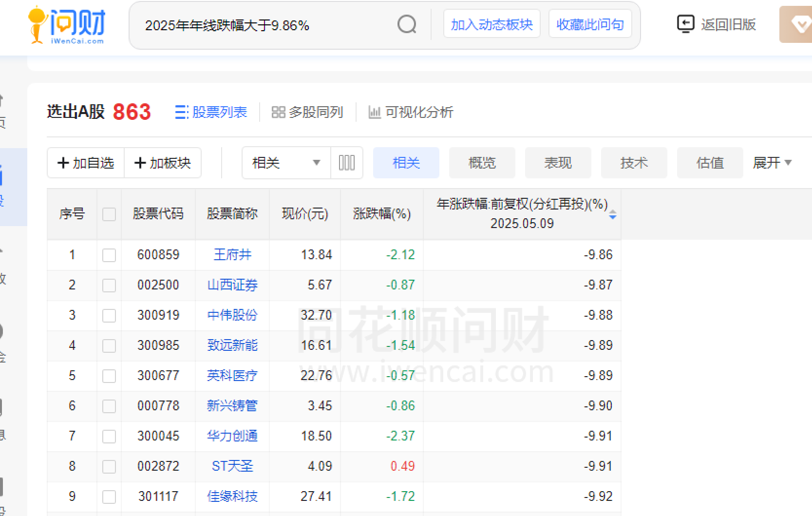Check the box for ST天圣 row

[109, 467]
